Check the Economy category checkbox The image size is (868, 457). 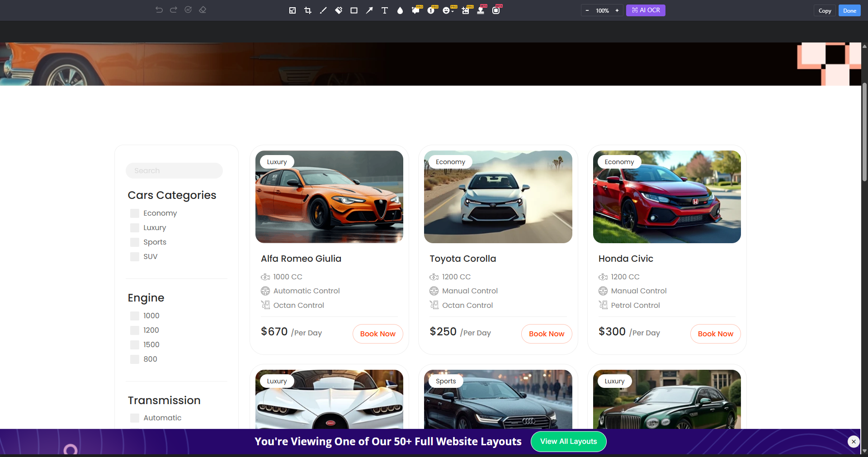135,213
